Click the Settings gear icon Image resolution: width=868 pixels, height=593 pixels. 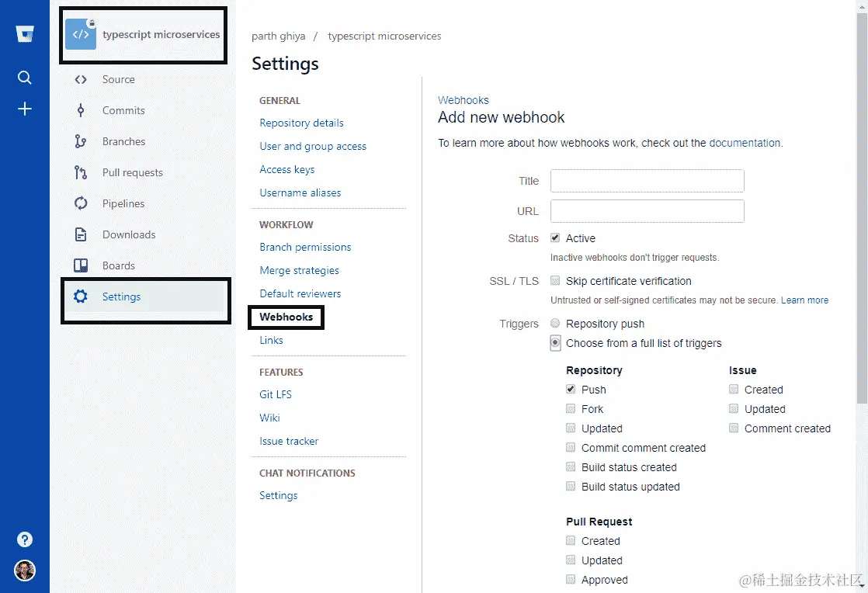pyautogui.click(x=81, y=296)
